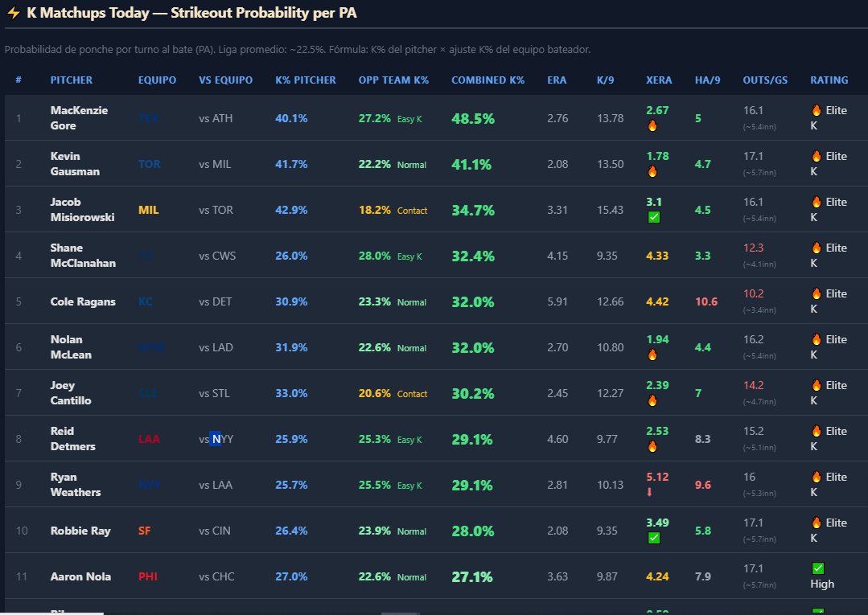
Task: Click the Elite K fire icon in Kevin Gausman's rating
Action: [x=817, y=156]
